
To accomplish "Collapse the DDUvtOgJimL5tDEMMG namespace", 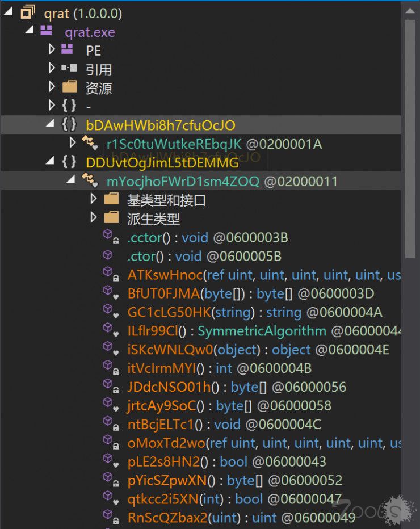I will point(52,162).
